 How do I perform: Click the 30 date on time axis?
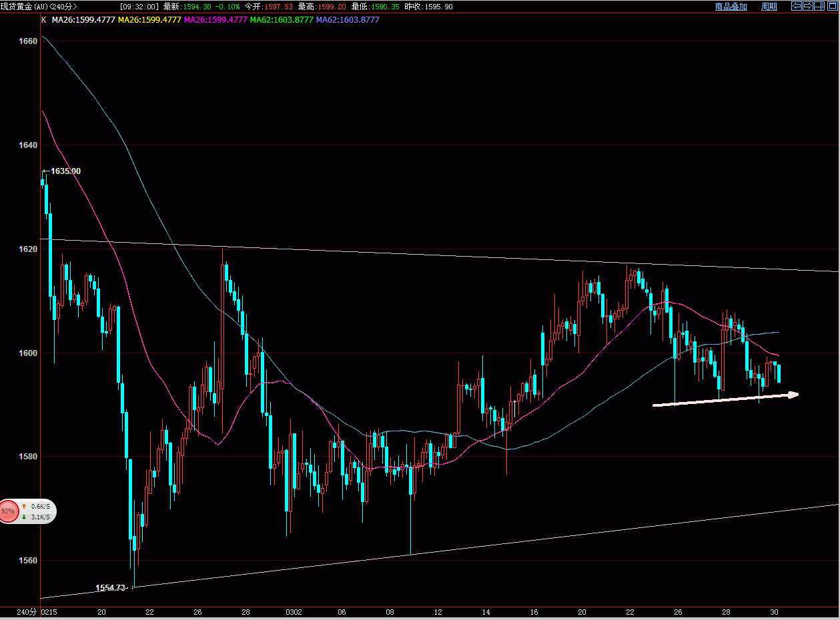(x=774, y=612)
